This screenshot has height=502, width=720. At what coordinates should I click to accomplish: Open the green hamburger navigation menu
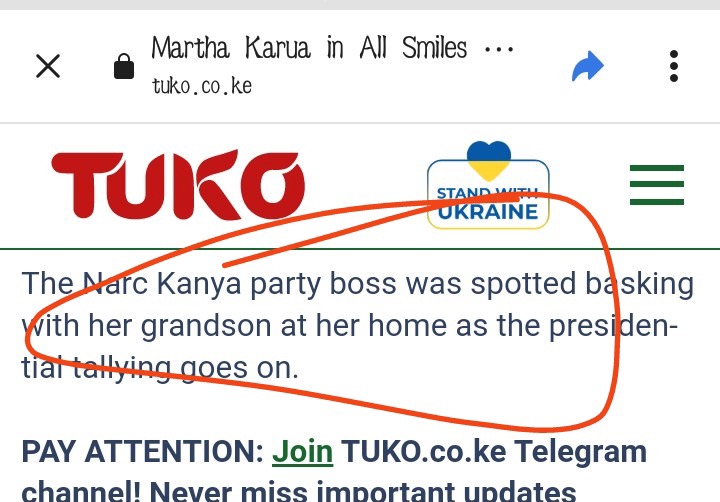pos(657,185)
